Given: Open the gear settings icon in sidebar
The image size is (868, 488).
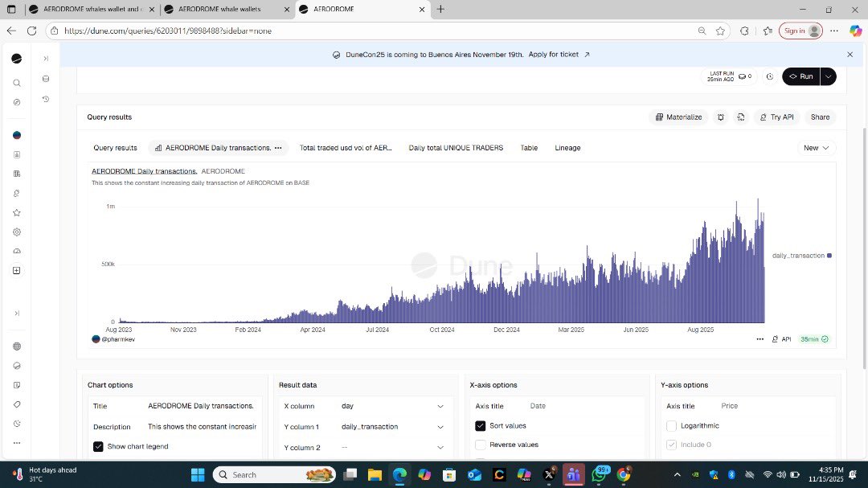Looking at the screenshot, I should pos(17,232).
